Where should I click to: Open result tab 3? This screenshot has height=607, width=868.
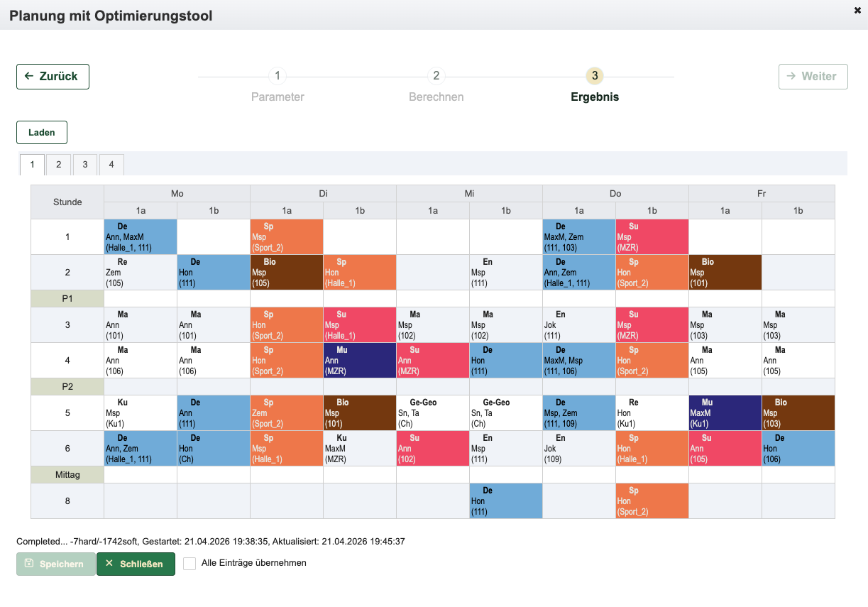point(84,165)
